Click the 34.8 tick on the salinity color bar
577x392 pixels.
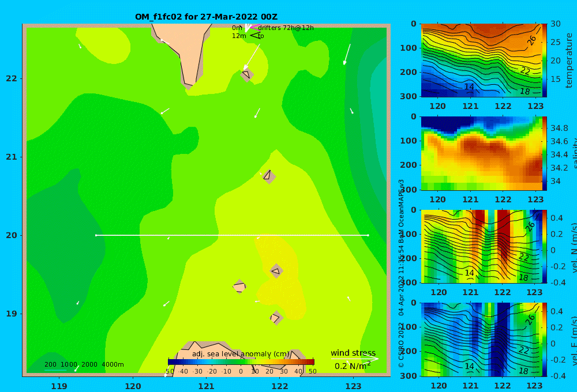click(559, 128)
